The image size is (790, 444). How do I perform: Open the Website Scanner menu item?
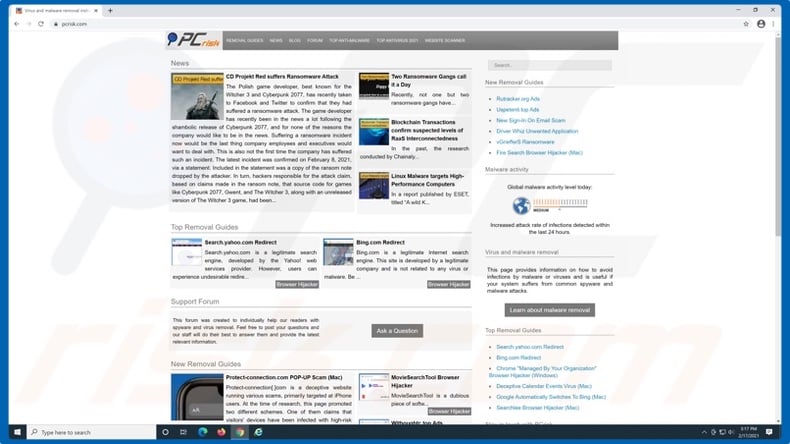click(445, 40)
